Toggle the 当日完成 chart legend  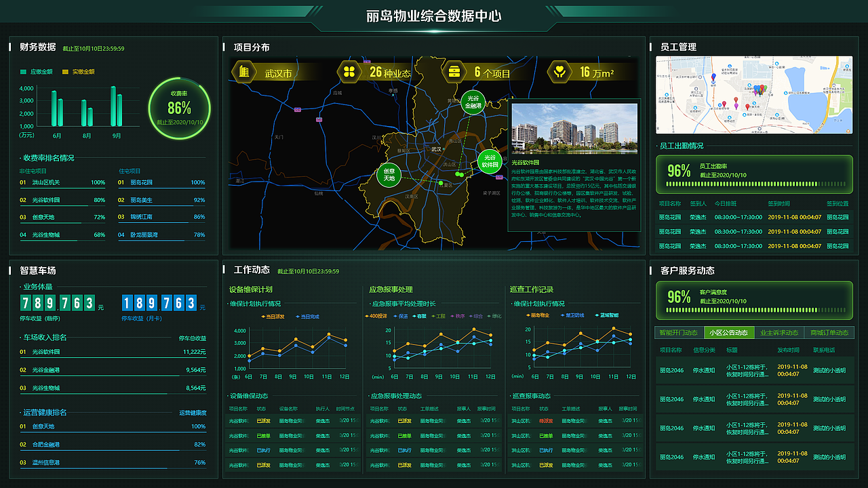coord(307,317)
